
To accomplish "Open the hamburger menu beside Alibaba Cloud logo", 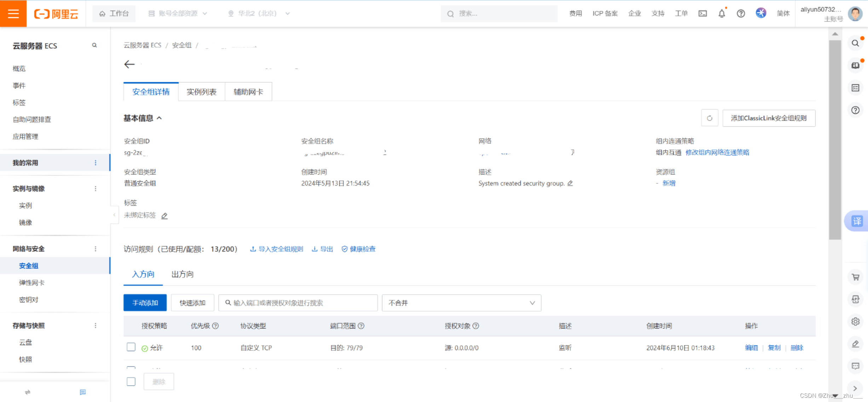I will point(13,13).
